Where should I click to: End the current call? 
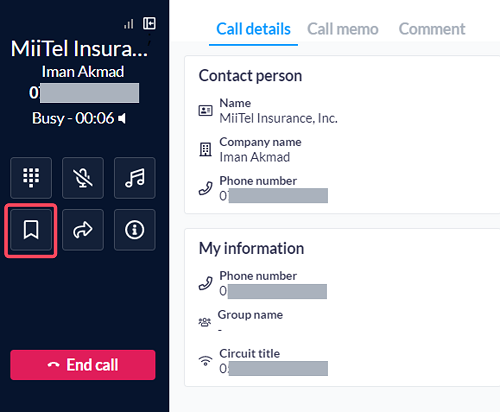click(83, 365)
